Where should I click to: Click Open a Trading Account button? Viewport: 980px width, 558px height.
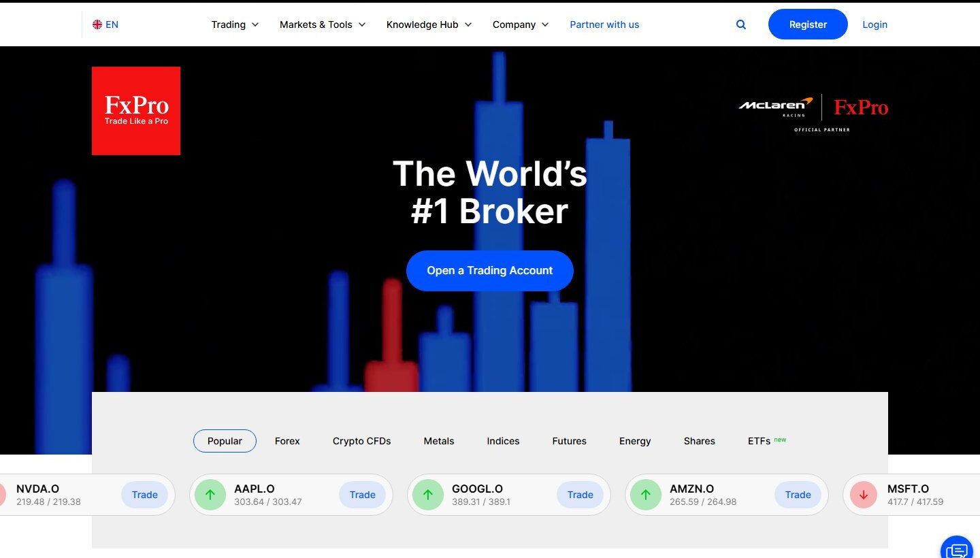click(490, 271)
